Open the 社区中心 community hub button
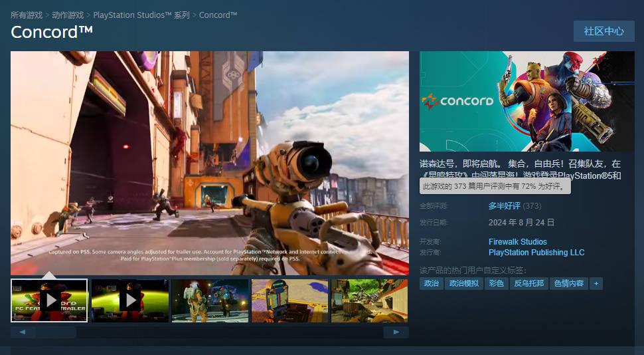 (604, 31)
